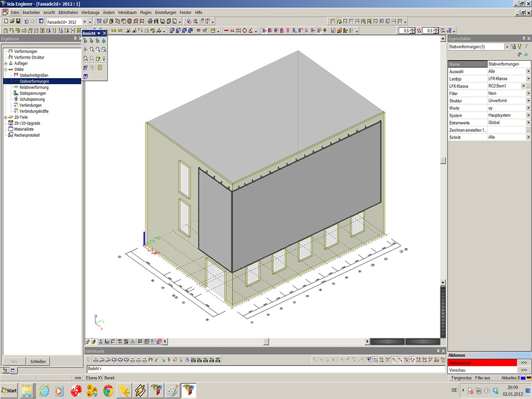Open the Bibliotheken menu
Viewport: 532px width, 399px height.
[x=68, y=12]
